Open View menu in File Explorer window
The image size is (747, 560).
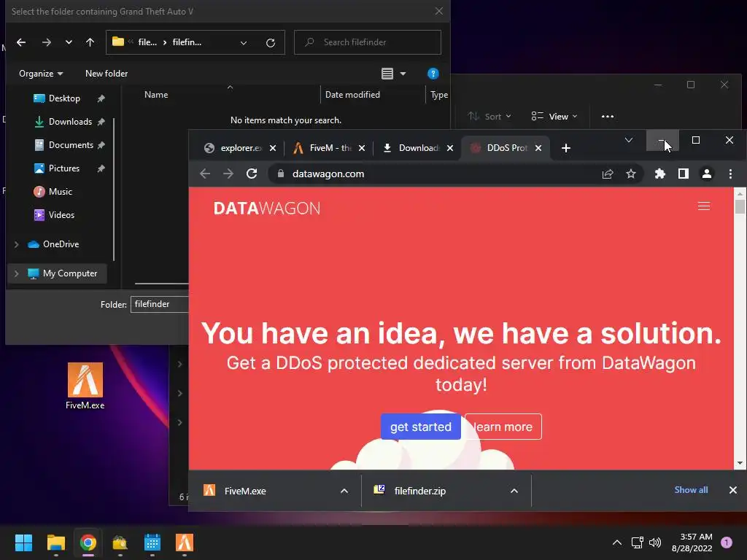[x=554, y=116]
